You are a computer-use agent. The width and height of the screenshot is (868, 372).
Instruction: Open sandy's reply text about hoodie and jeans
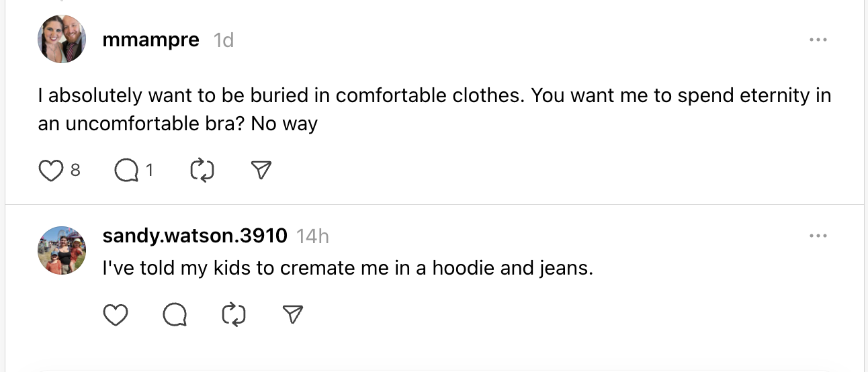pyautogui.click(x=348, y=269)
